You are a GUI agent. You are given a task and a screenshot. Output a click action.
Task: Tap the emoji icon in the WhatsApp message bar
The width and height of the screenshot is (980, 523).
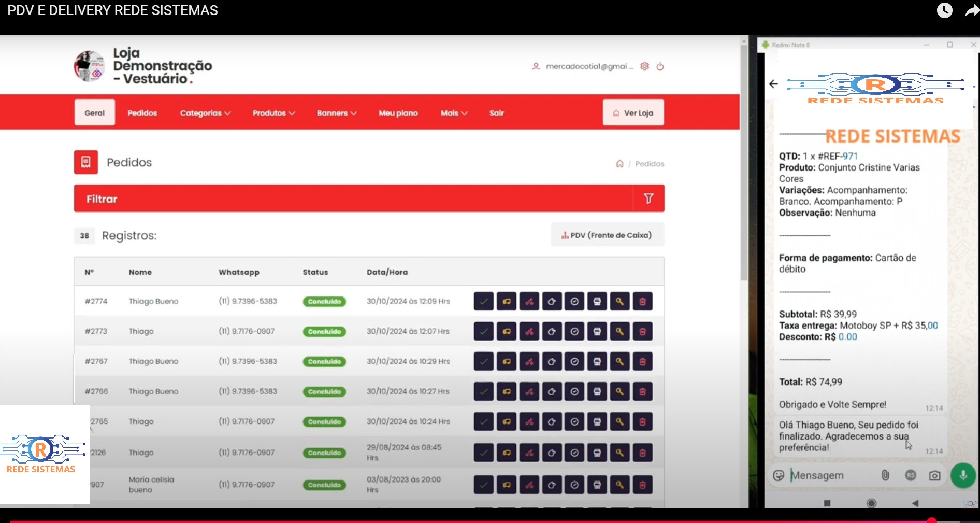778,475
